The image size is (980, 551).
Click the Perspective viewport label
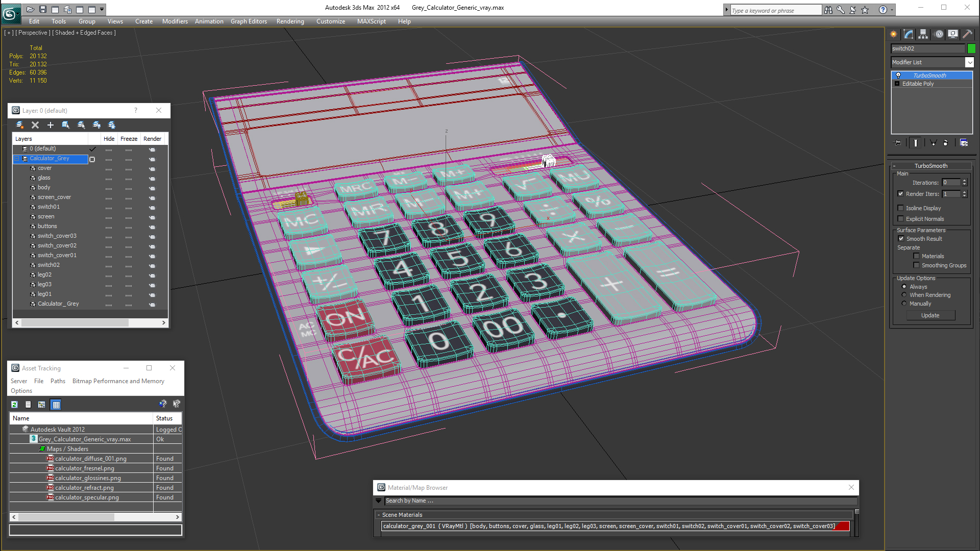pos(33,33)
